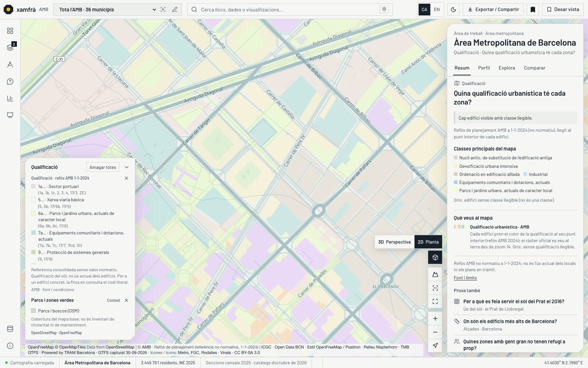Click the Parcs i boscos (OSM) swatch
Screen dimensions: 588x368
[x=33, y=311]
